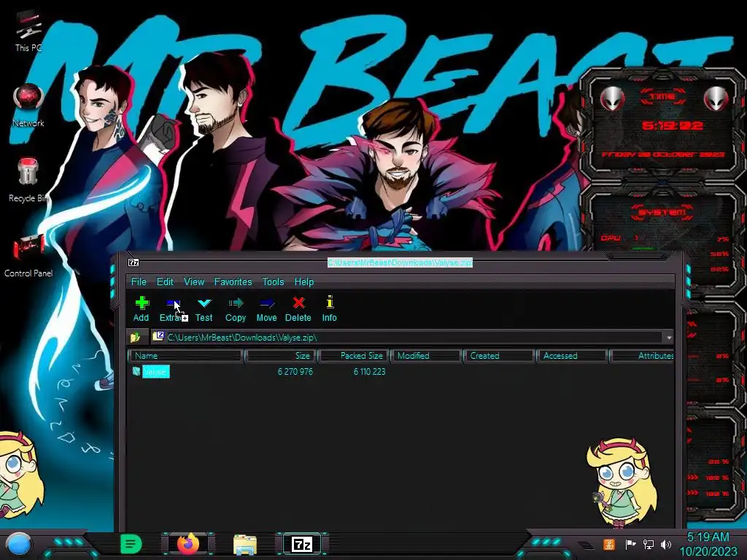Click the network tray icon
Image resolution: width=747 pixels, height=560 pixels.
point(649,544)
